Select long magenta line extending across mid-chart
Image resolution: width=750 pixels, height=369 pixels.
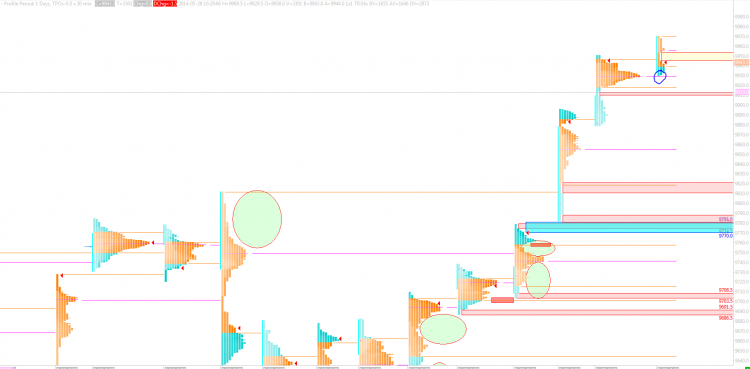(383, 253)
